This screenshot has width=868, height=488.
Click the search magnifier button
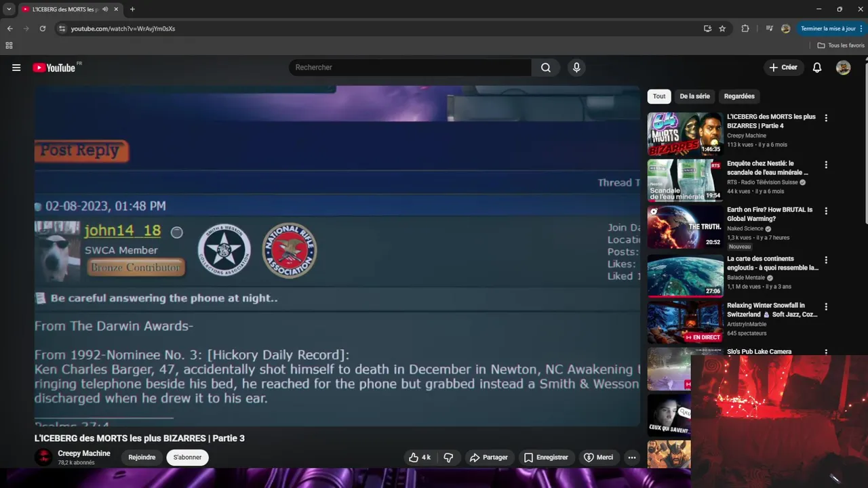pos(546,67)
